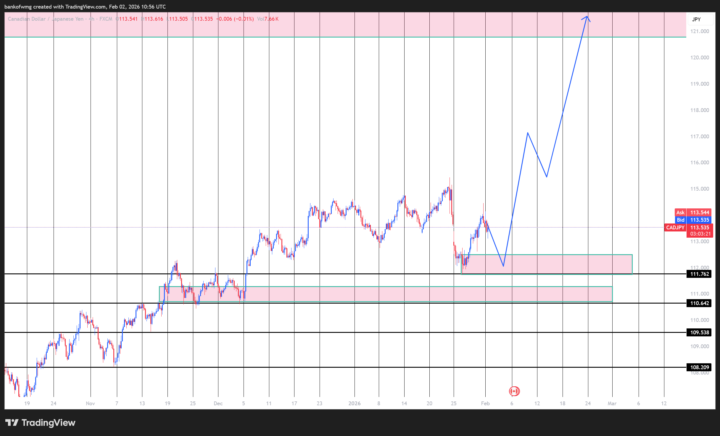Click the 119.000 price axis tick
Image resolution: width=720 pixels, height=436 pixels.
(700, 84)
